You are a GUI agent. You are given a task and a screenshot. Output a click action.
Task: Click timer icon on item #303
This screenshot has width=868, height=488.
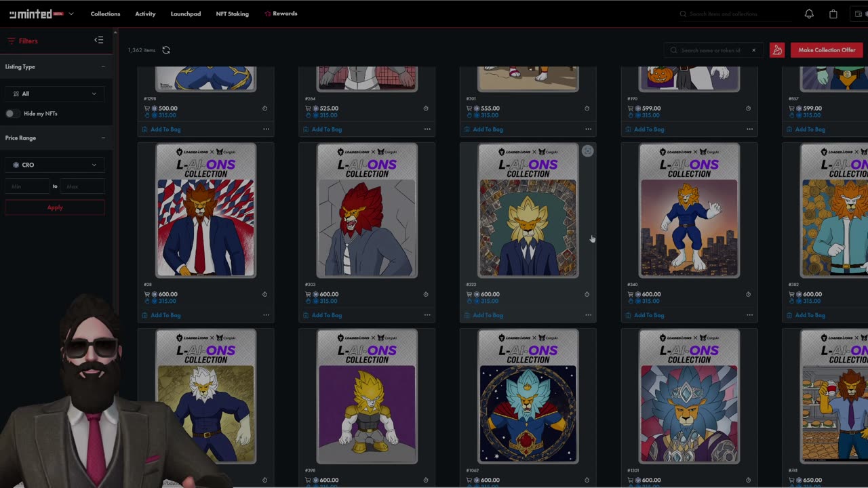[x=426, y=294]
